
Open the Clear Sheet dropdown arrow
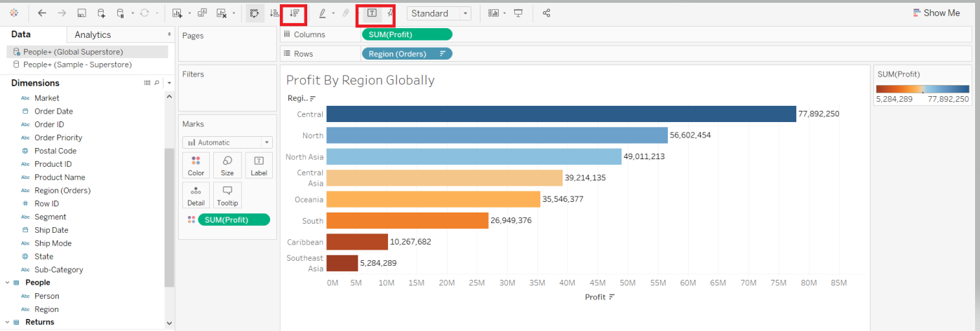point(234,13)
